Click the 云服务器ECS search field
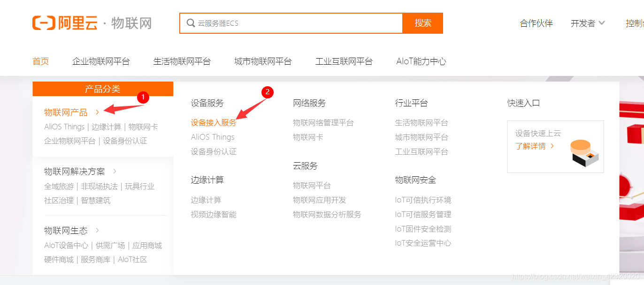This screenshot has height=285, width=644. click(291, 23)
